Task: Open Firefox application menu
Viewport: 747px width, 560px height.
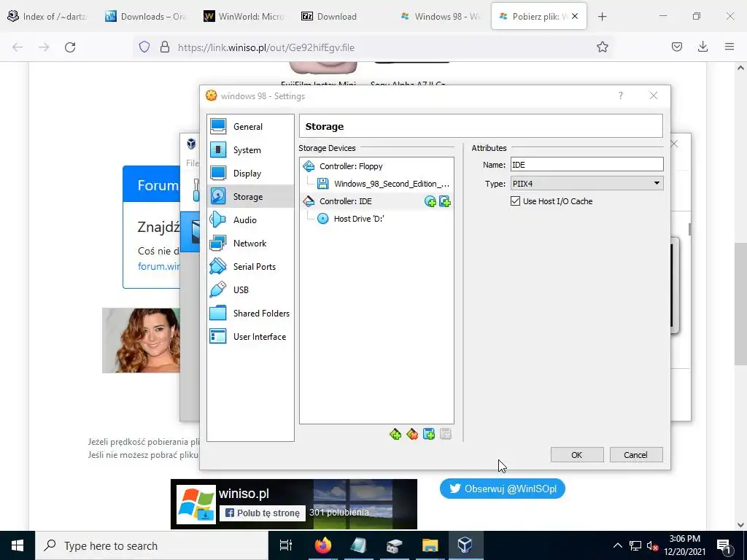Action: 729,47
